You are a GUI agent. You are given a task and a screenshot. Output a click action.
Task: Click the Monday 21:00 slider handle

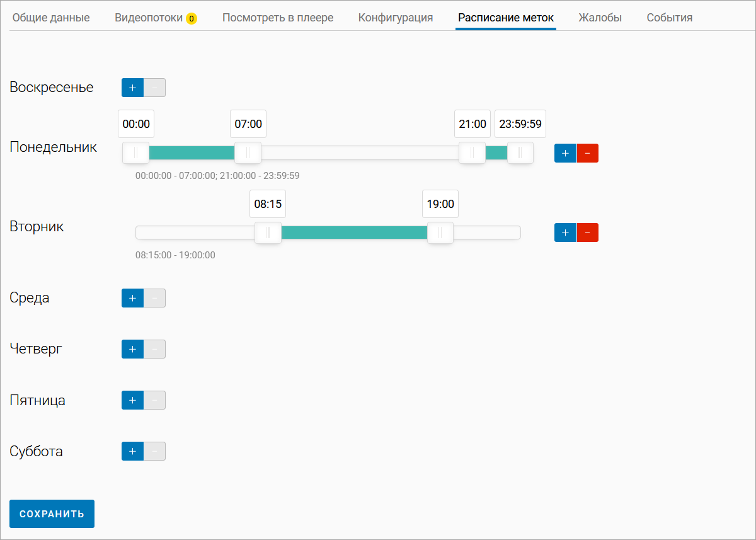point(472,153)
